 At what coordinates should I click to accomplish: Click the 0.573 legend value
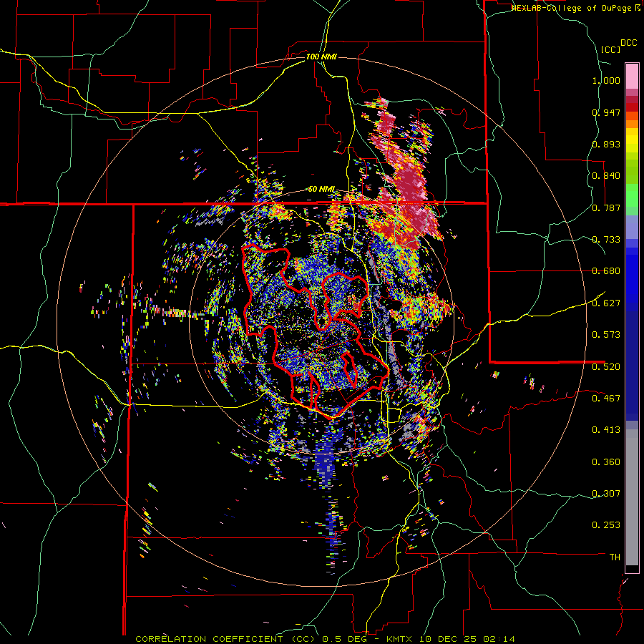(x=606, y=335)
